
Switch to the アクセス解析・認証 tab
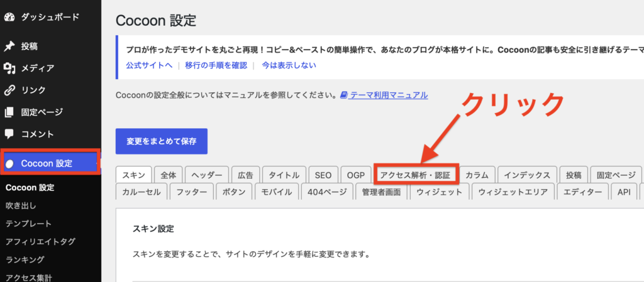coord(415,175)
